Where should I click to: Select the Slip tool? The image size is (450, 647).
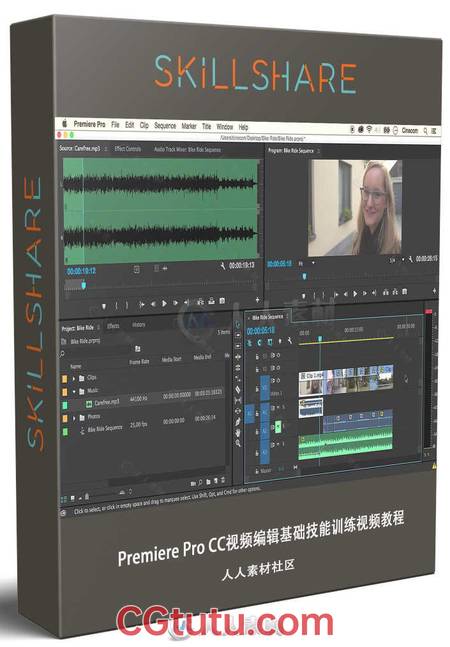click(238, 400)
